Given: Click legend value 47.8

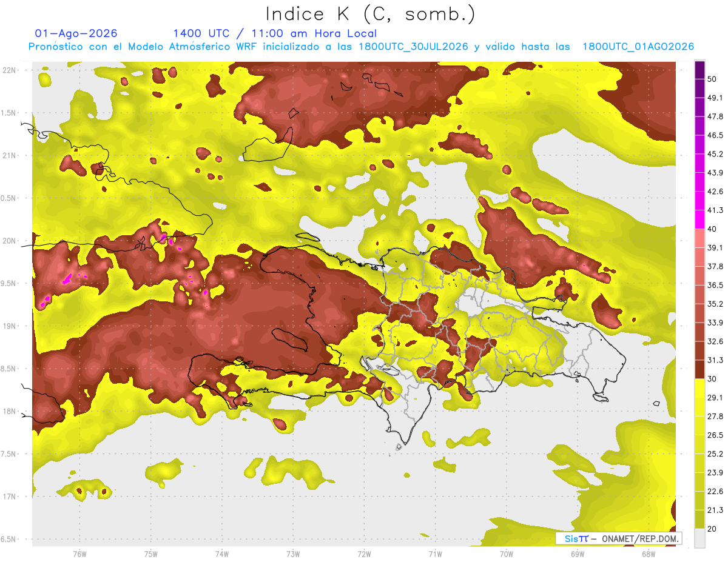Looking at the screenshot, I should pyautogui.click(x=715, y=116).
